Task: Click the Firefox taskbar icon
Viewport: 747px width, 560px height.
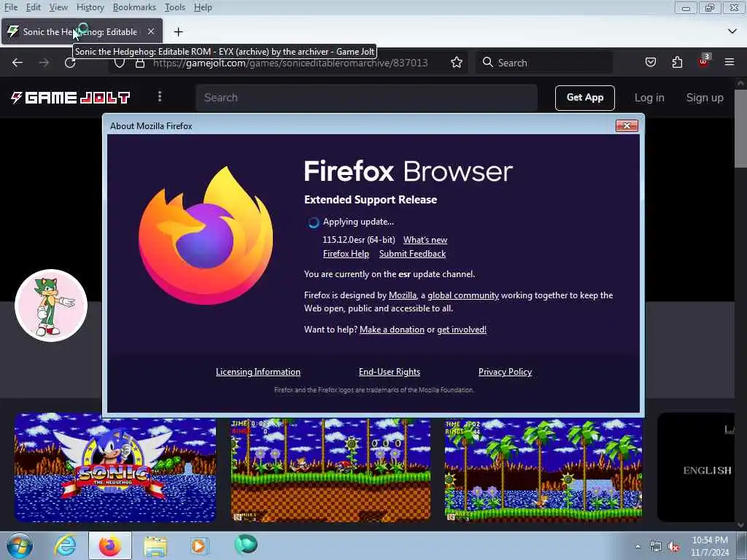Action: [x=110, y=545]
